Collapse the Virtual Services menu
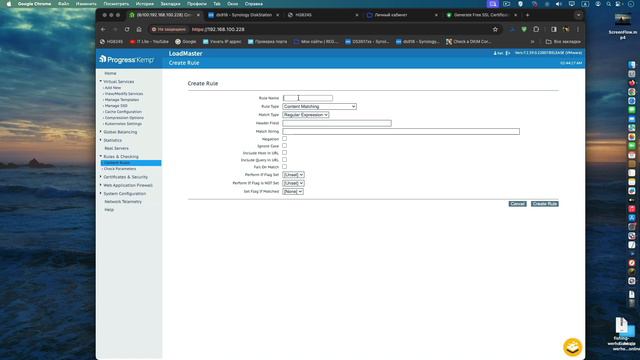 pyautogui.click(x=118, y=82)
